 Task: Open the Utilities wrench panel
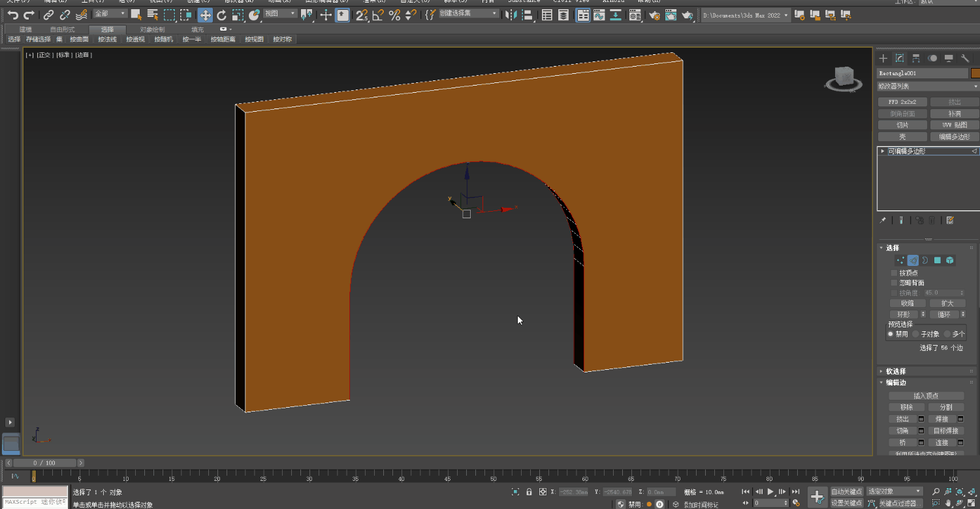click(x=965, y=58)
